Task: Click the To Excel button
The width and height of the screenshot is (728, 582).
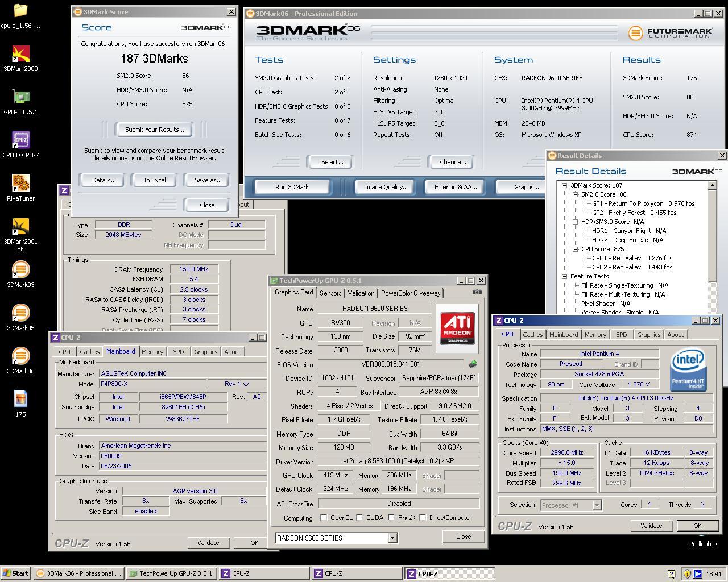Action: tap(155, 180)
